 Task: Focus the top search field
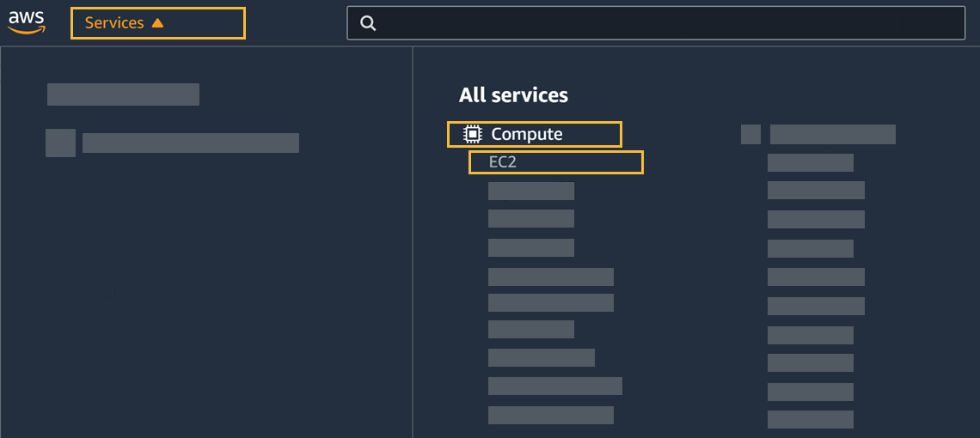point(656,23)
